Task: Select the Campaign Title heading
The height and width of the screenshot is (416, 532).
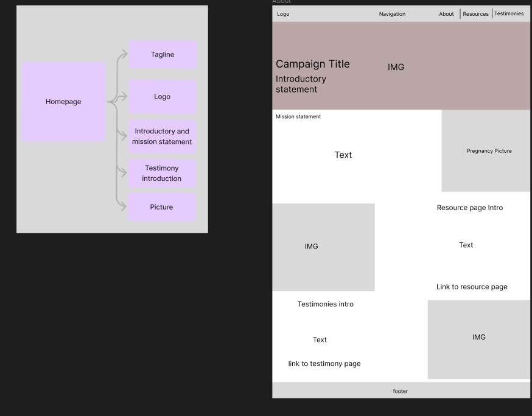Action: point(312,64)
